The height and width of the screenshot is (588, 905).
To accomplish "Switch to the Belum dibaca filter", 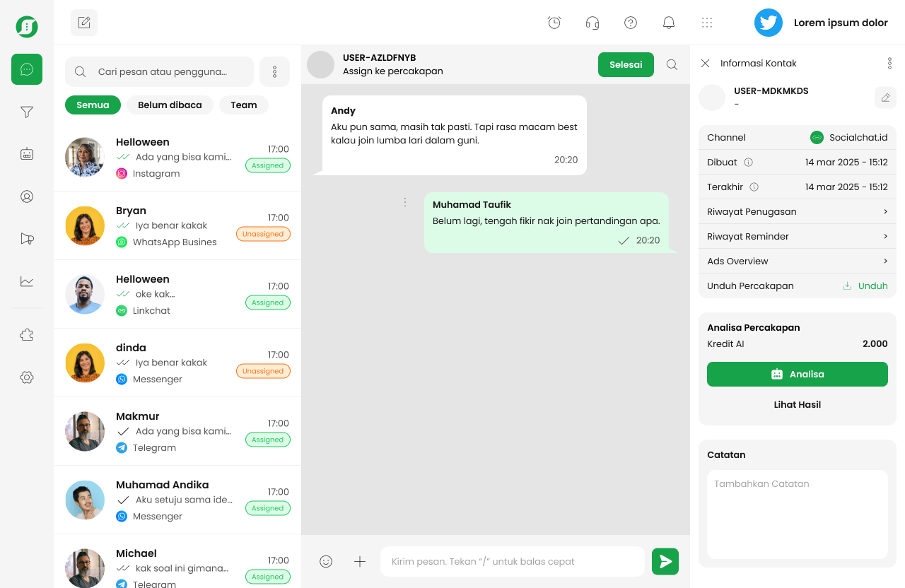I will (170, 105).
